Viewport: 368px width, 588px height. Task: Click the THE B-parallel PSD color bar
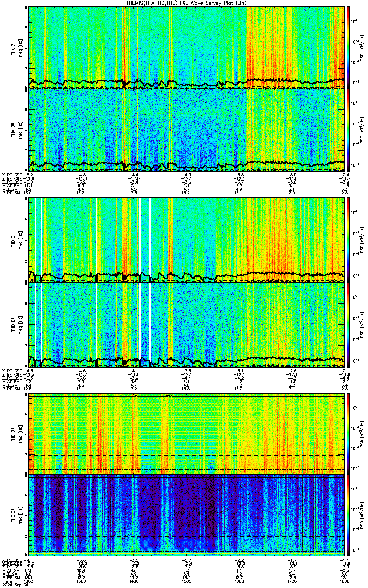[348, 516]
